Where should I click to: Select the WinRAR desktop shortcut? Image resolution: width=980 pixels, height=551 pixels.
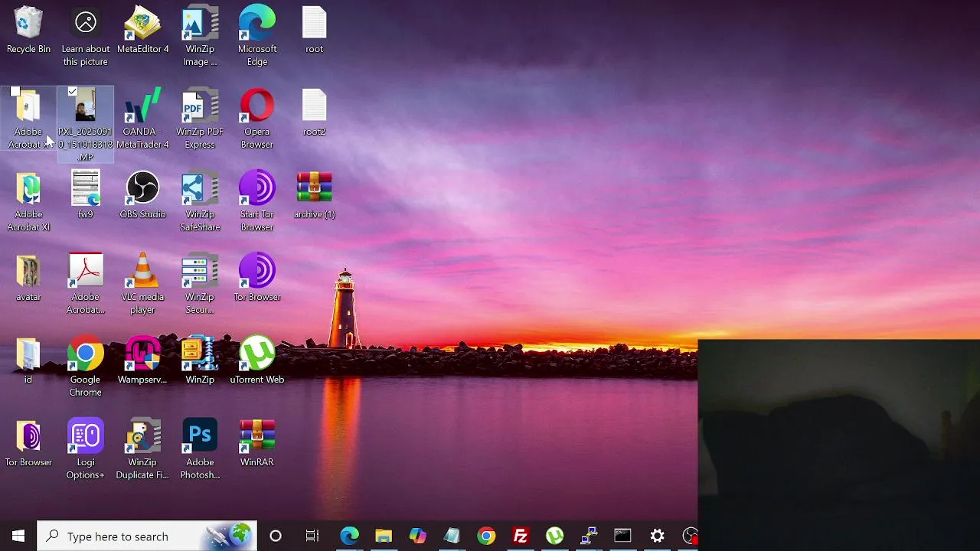(257, 444)
